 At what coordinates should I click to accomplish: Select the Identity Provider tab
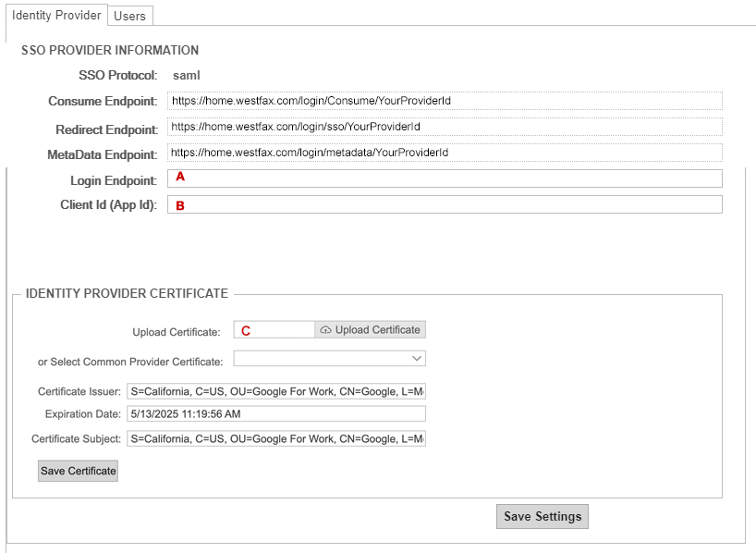point(55,15)
